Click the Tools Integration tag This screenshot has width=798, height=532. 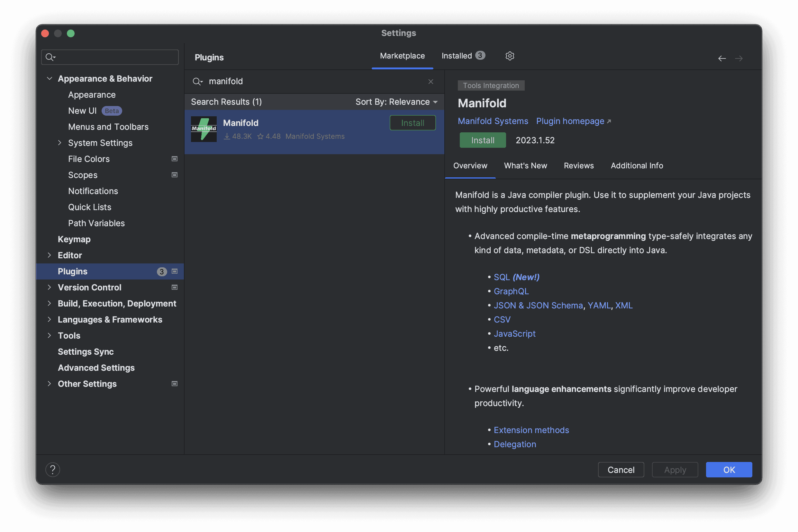pos(491,85)
